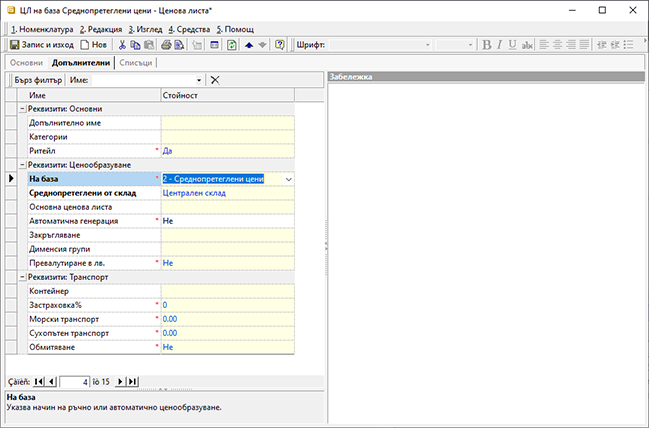Clear the quick filter with X icon
649x428 pixels.
(215, 79)
